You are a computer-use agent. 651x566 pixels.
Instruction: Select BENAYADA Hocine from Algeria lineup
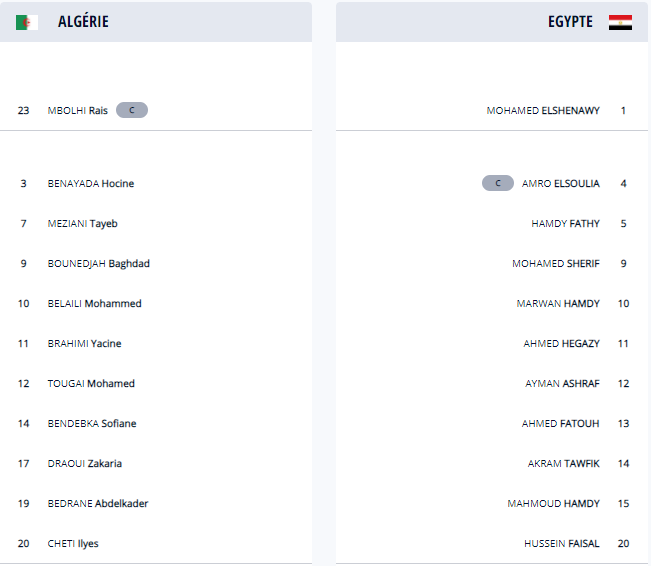pyautogui.click(x=91, y=183)
